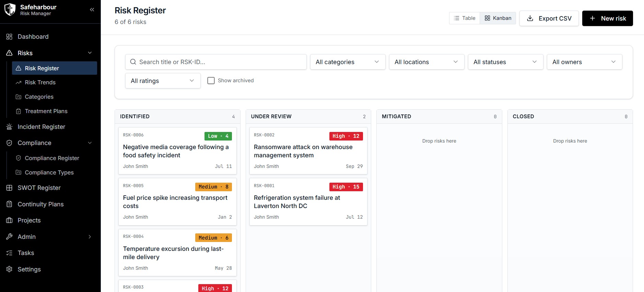
Task: Open Risk Trends page
Action: tap(55, 83)
